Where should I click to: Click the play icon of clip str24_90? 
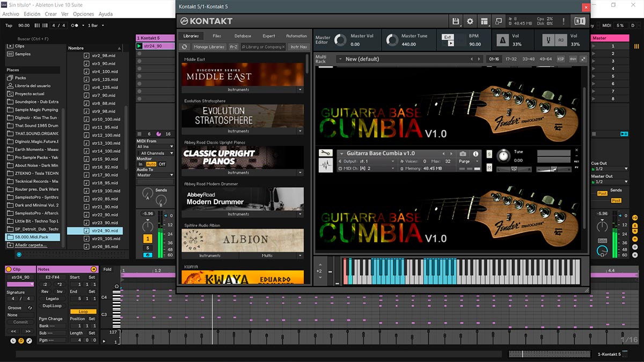click(x=140, y=46)
